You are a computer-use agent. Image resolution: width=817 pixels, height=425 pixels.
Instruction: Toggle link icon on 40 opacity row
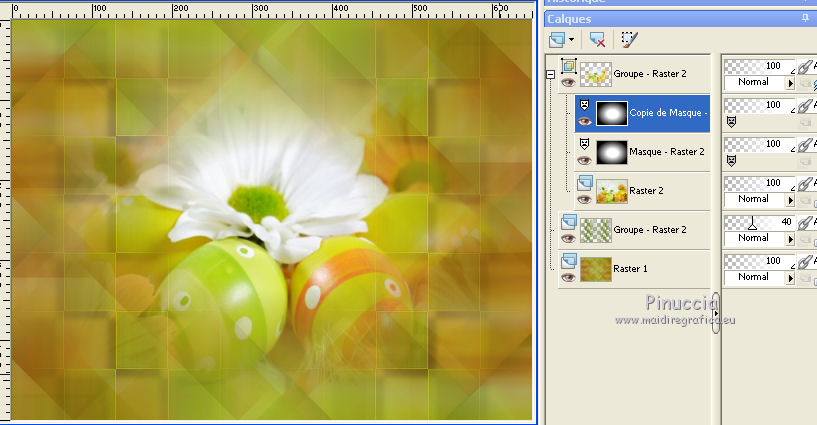pyautogui.click(x=804, y=223)
